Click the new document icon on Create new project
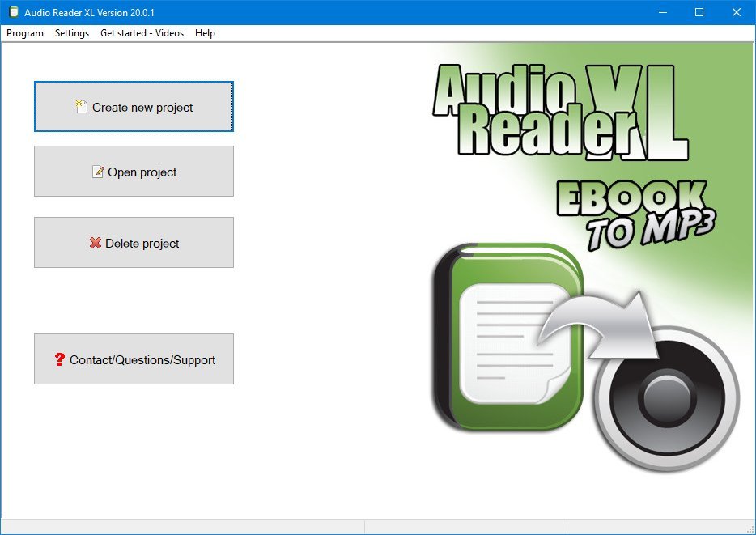The height and width of the screenshot is (535, 756). (x=82, y=107)
